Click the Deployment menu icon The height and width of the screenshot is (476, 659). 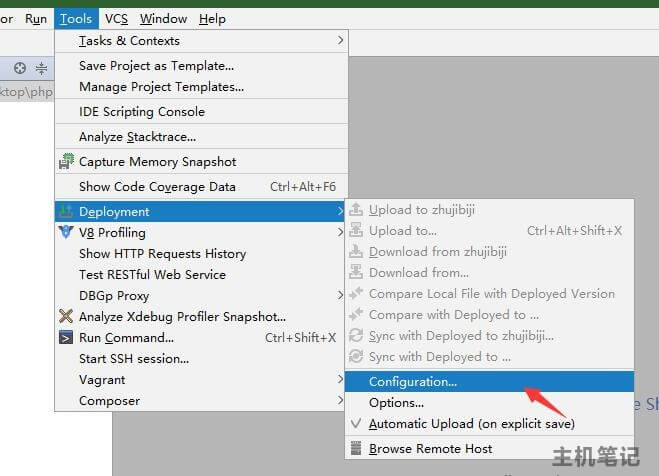pos(67,211)
